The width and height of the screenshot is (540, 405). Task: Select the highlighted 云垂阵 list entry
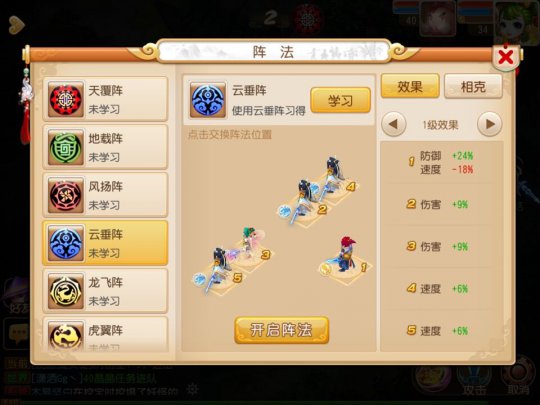pyautogui.click(x=105, y=243)
